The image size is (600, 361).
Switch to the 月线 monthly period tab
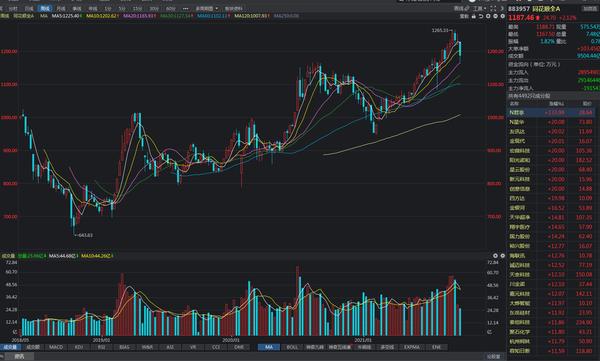pyautogui.click(x=61, y=8)
